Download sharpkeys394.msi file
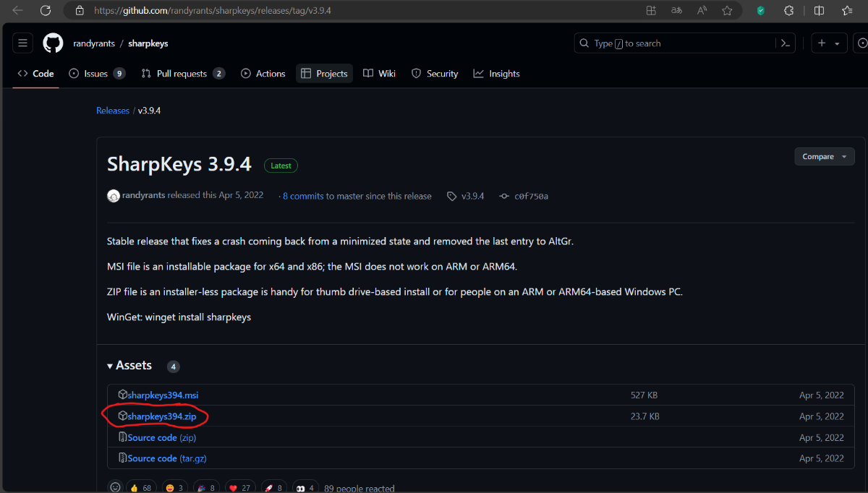Image resolution: width=868 pixels, height=493 pixels. tap(163, 395)
